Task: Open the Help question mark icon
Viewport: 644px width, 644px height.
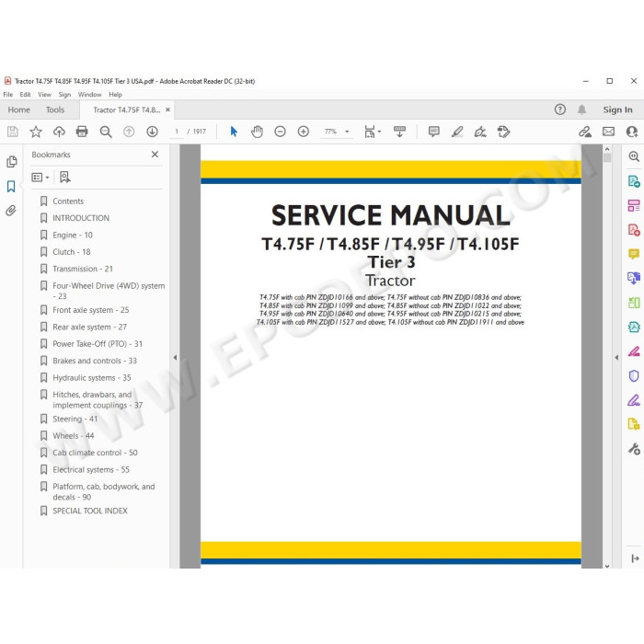Action: [559, 109]
